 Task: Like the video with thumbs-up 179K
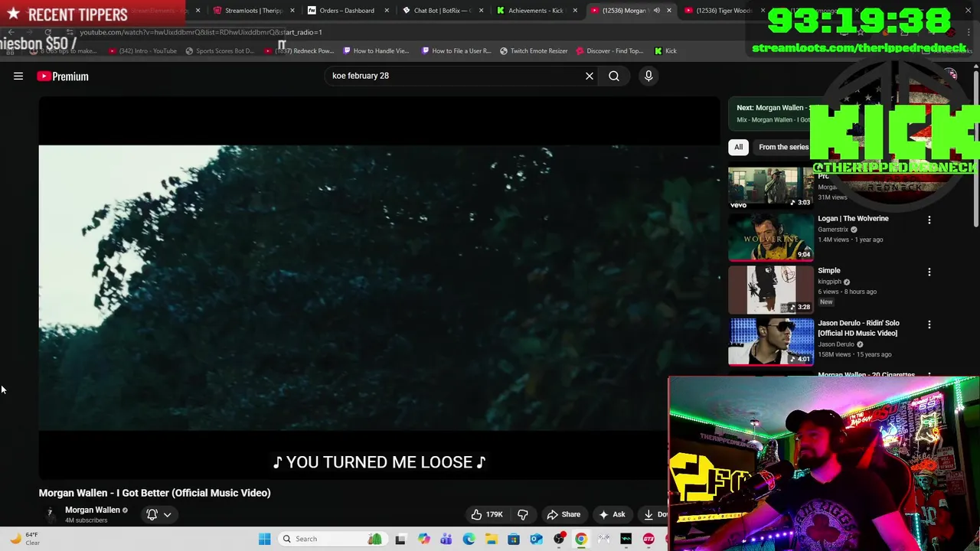click(487, 514)
